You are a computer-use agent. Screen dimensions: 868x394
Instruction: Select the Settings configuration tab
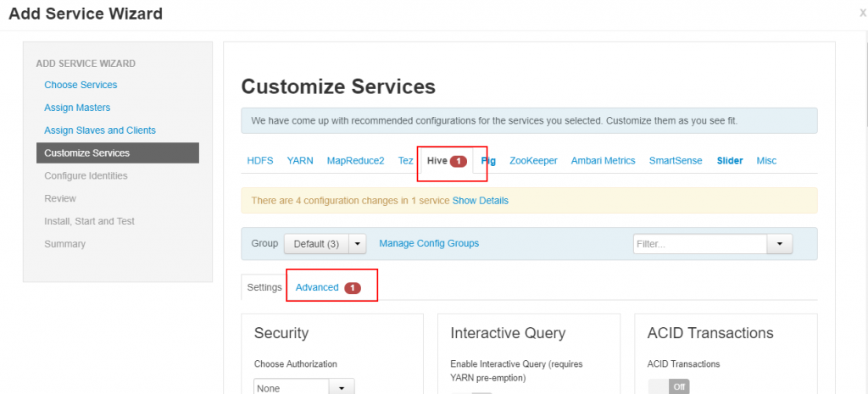click(x=264, y=287)
